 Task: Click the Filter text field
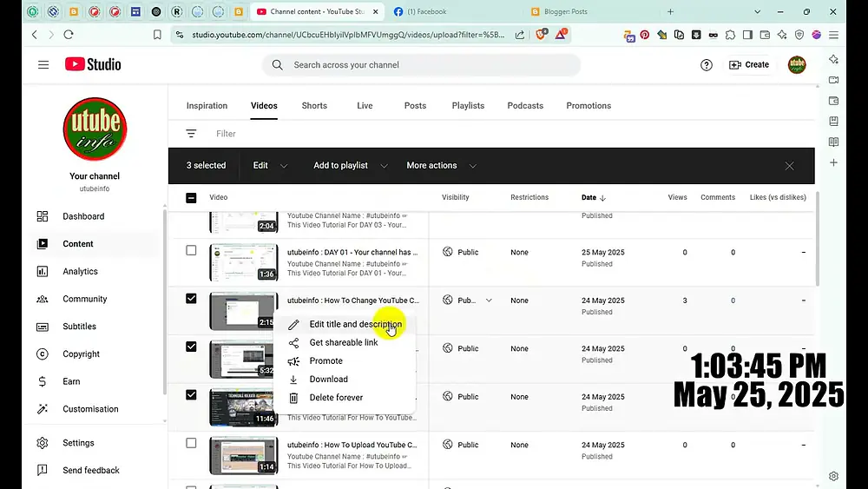226,134
